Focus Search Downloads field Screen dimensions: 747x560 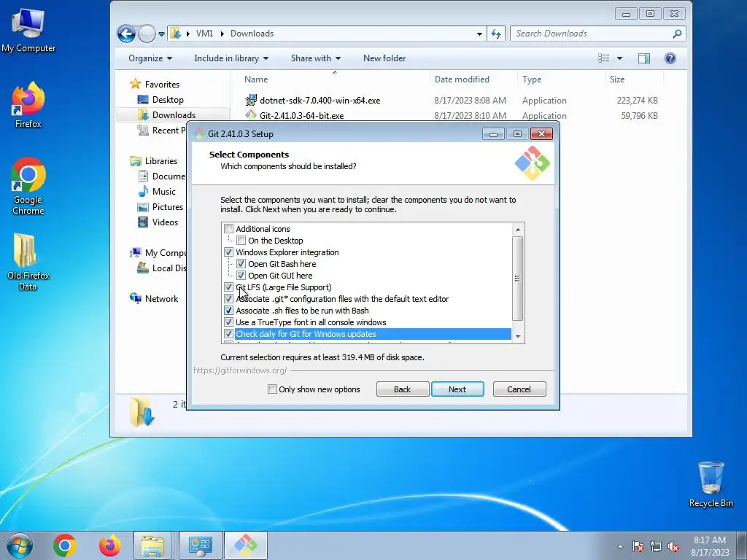pyautogui.click(x=591, y=34)
